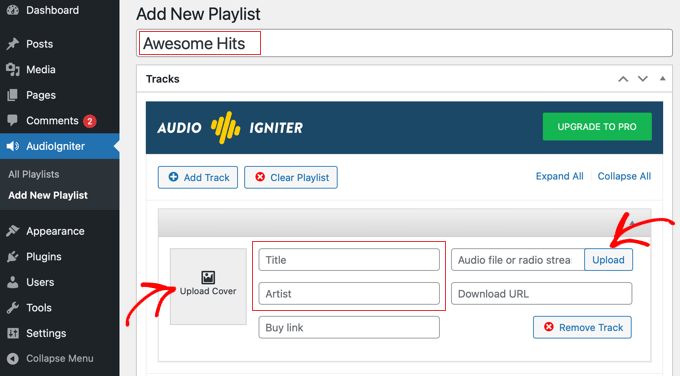Viewport: 680px width, 376px height.
Task: Collapse the admin sidebar menu
Action: 59,358
